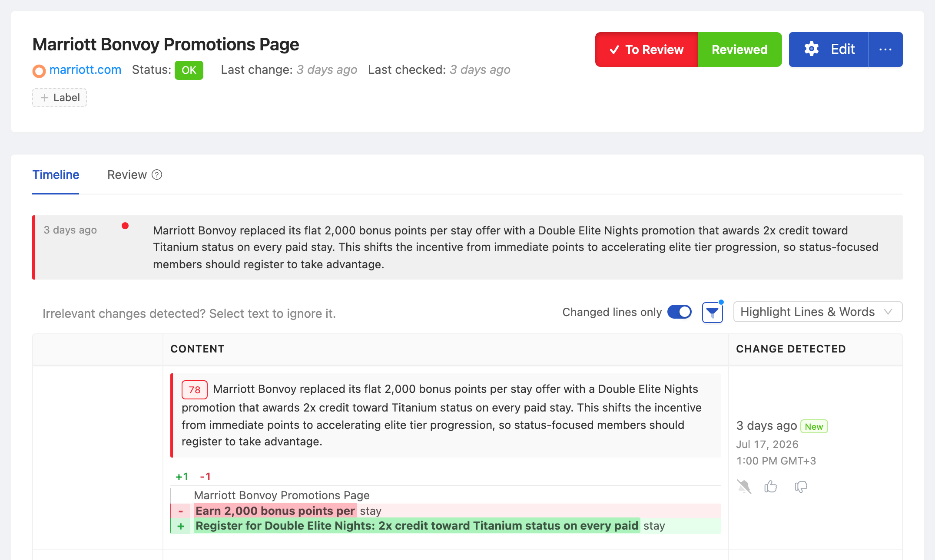Click the green OK status badge

tap(189, 70)
